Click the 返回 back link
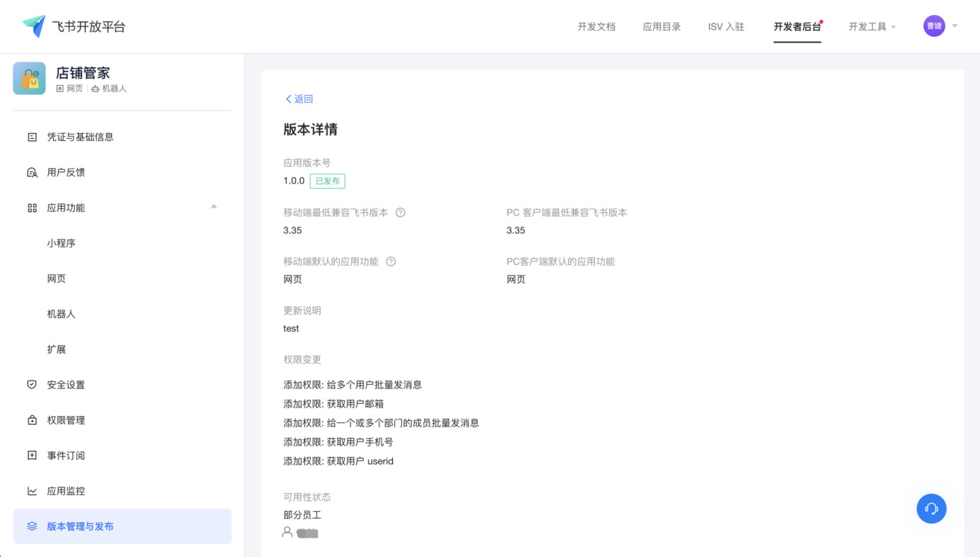 [x=299, y=99]
